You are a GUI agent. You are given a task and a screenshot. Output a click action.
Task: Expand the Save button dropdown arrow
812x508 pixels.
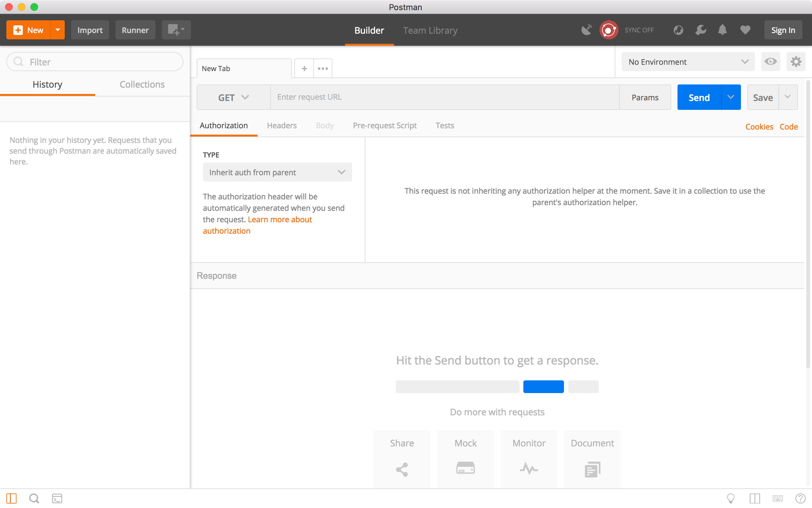[x=788, y=97]
